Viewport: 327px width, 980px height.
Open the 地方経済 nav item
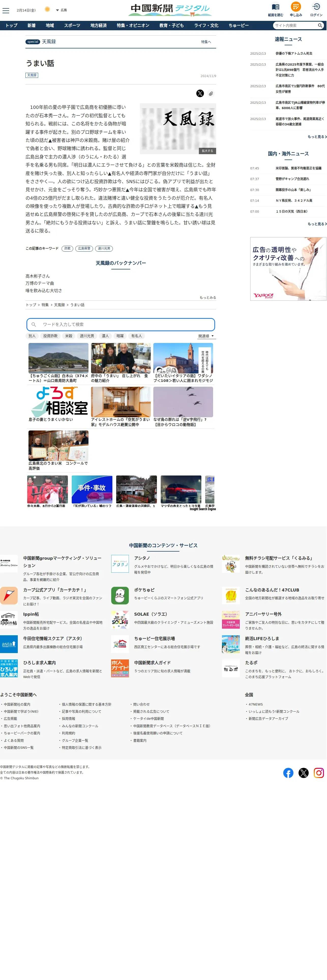[x=98, y=25]
